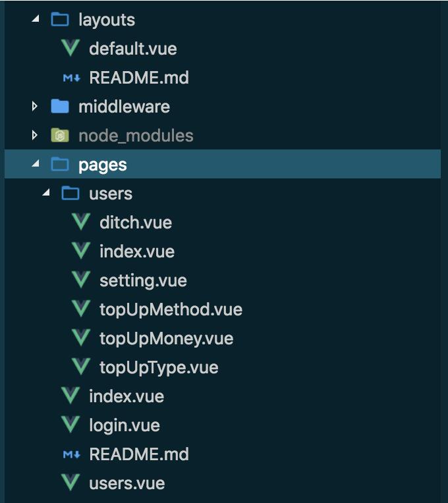Click the Vue icon next to login.vue

(x=70, y=425)
